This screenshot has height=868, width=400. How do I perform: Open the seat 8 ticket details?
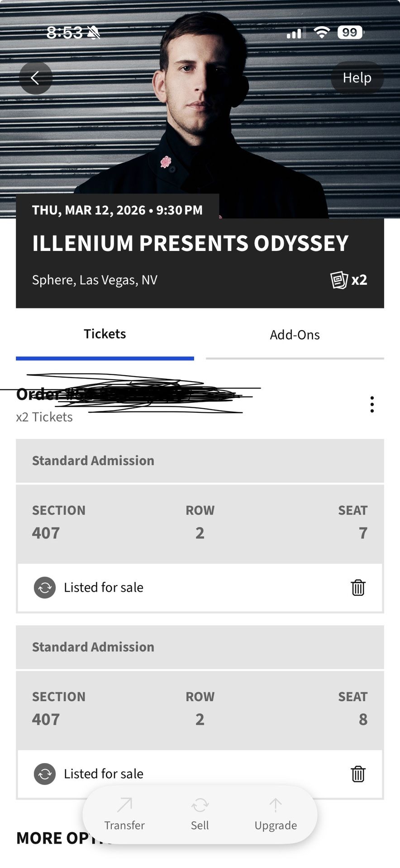(x=200, y=710)
